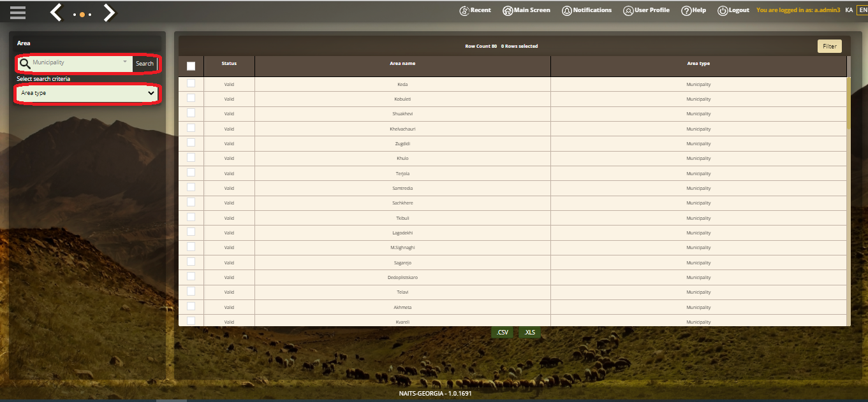Viewport: 868px width, 402px height.
Task: Click the Search button
Action: (x=145, y=64)
